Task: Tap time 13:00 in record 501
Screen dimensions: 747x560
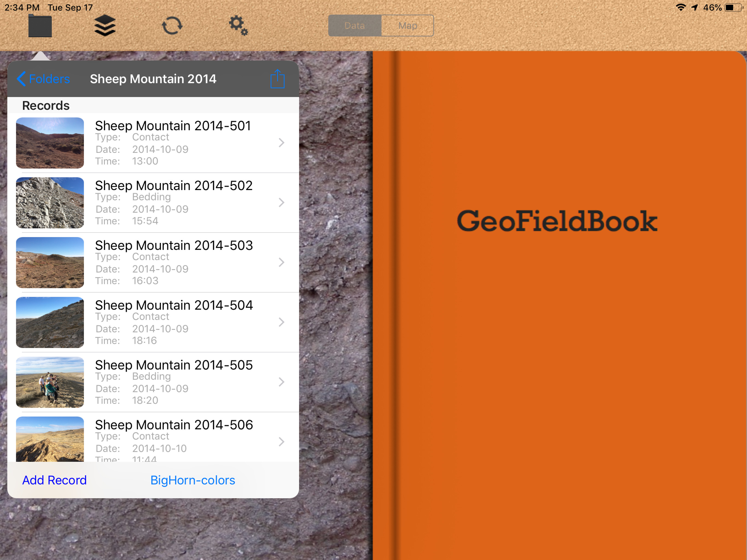Action: [x=145, y=161]
